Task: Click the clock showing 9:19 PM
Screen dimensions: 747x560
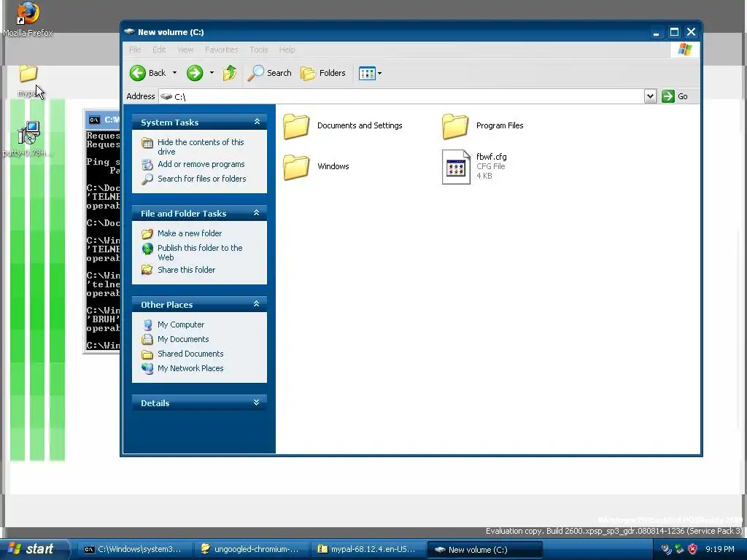Action: (x=720, y=549)
